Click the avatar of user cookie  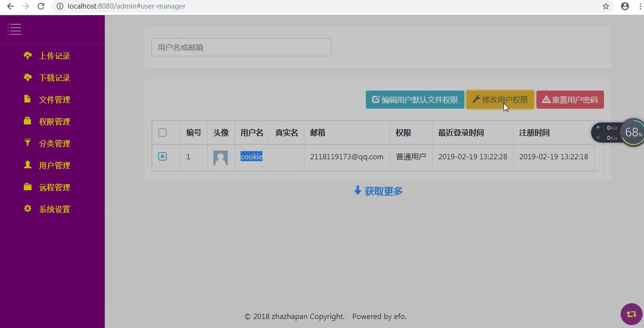pyautogui.click(x=221, y=158)
